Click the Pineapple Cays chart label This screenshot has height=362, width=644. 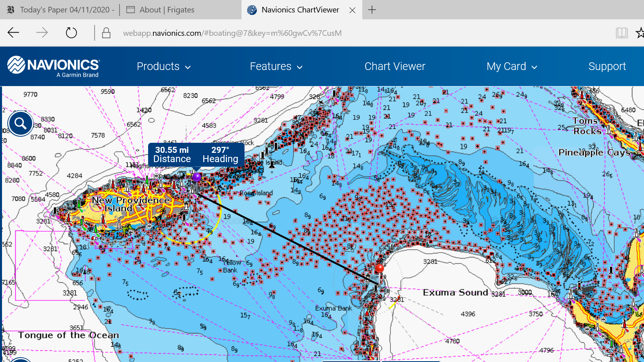[594, 152]
